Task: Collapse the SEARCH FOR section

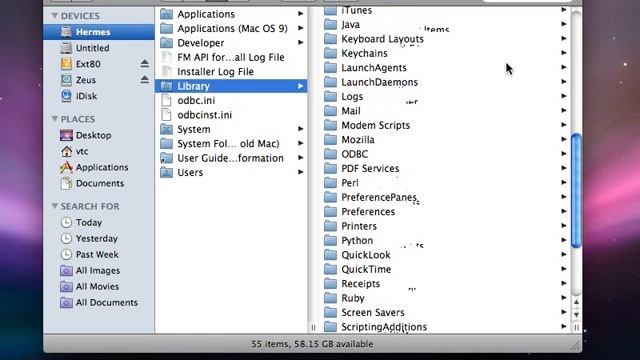Action: [x=54, y=206]
